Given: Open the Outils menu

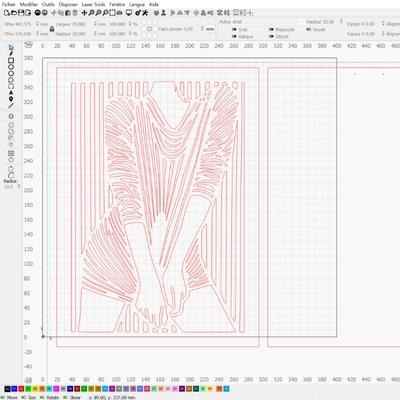Looking at the screenshot, I should [x=48, y=4].
